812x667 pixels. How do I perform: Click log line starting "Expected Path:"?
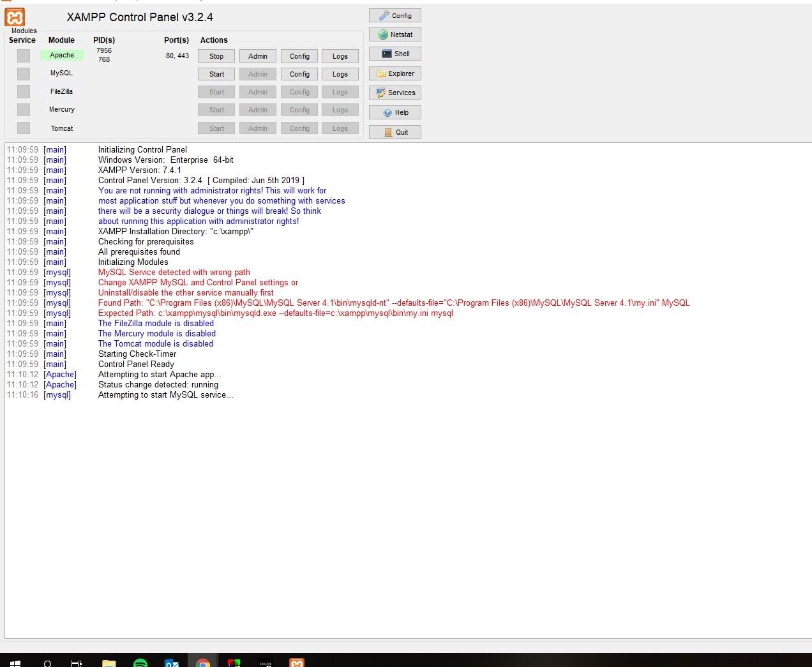[x=276, y=313]
